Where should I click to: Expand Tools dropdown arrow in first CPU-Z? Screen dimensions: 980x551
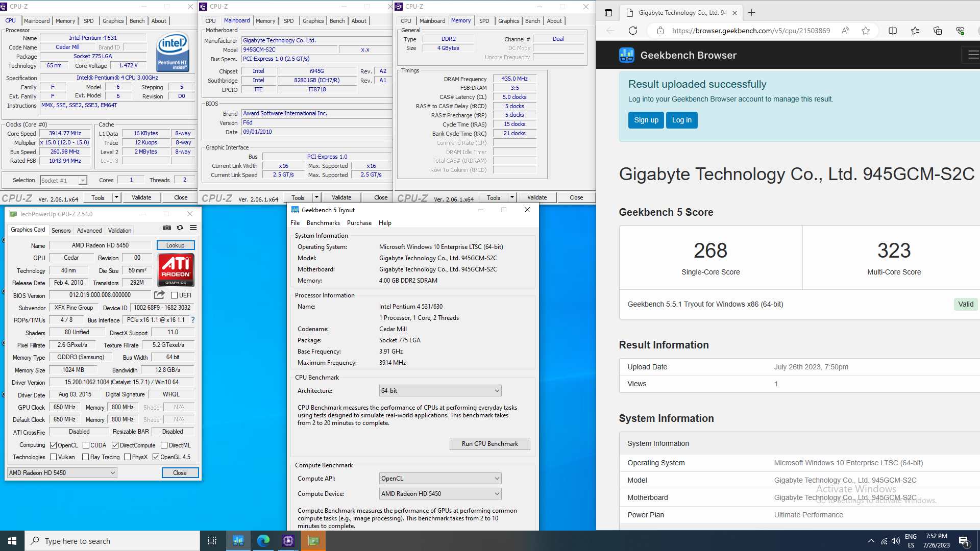click(x=116, y=197)
